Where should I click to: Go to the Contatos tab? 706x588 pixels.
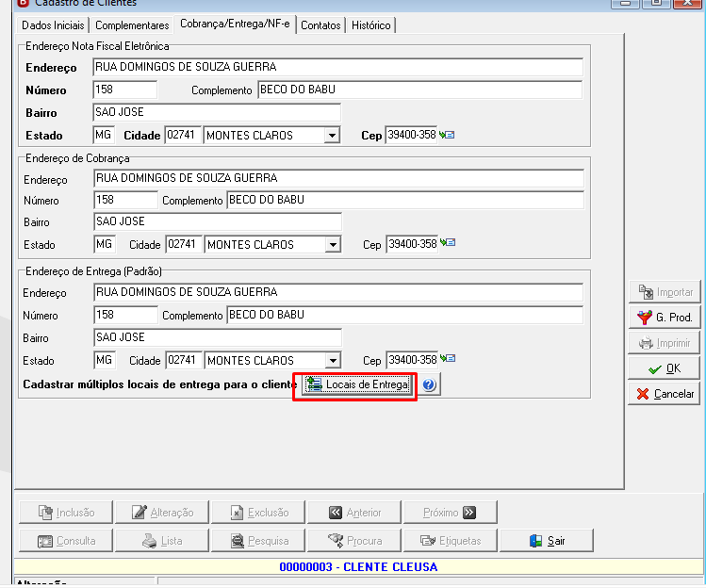(x=320, y=25)
